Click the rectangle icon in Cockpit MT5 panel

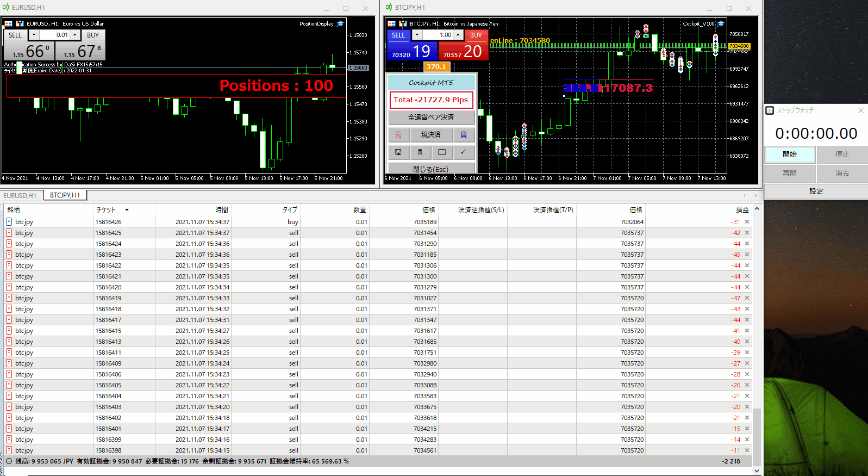442,152
